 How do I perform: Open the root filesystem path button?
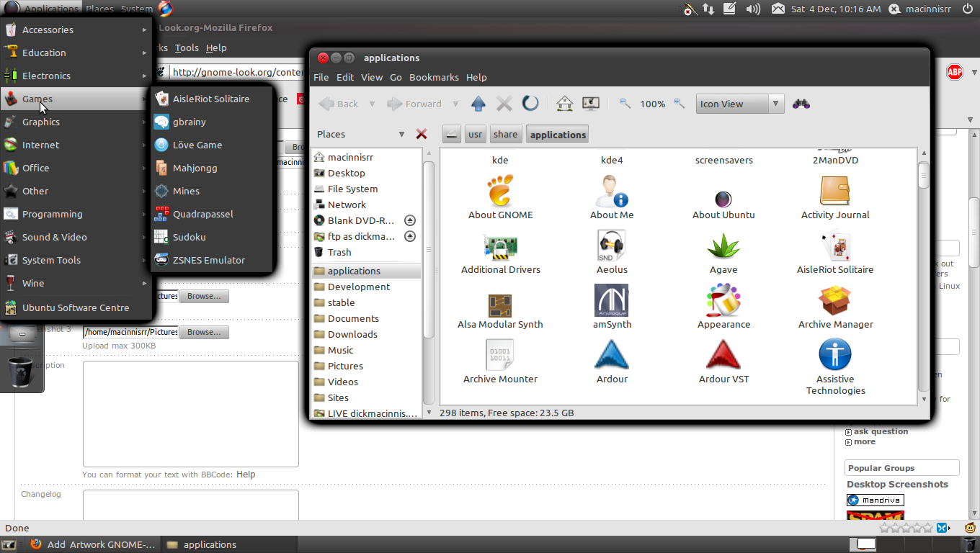(x=452, y=135)
